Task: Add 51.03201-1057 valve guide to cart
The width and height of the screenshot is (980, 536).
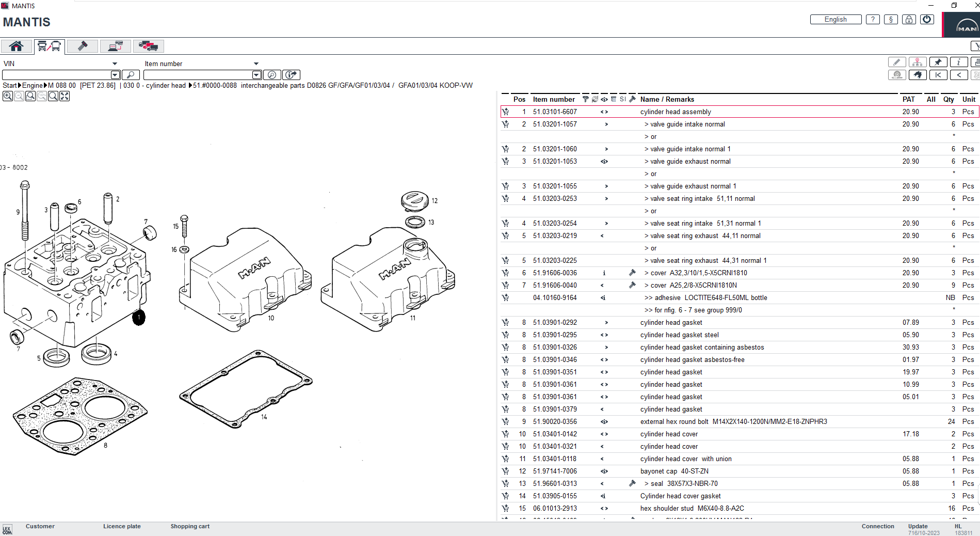Action: (x=505, y=124)
